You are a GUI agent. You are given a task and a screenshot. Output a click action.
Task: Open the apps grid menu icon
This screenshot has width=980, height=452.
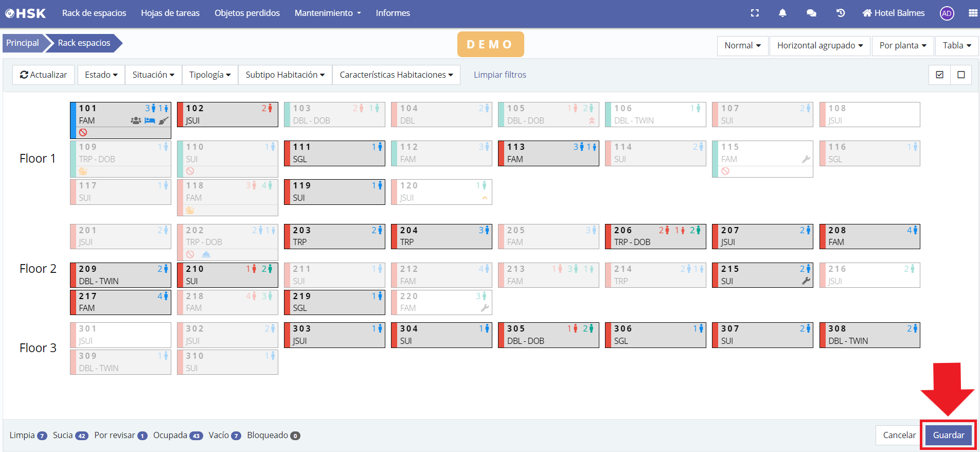click(x=973, y=13)
